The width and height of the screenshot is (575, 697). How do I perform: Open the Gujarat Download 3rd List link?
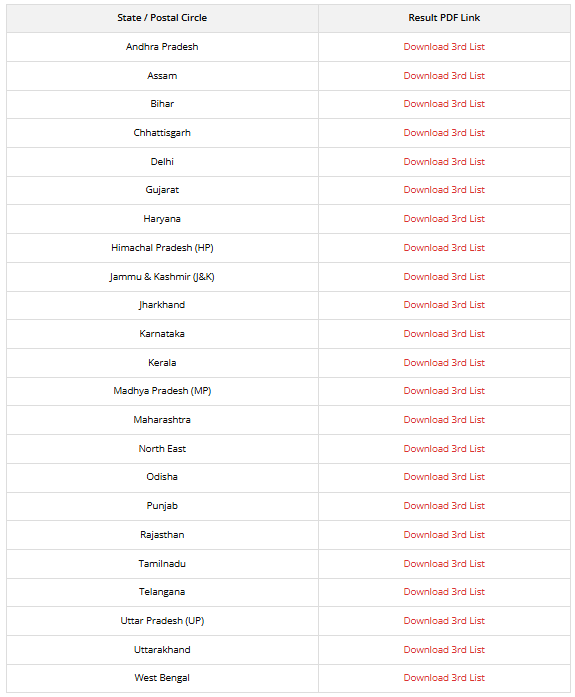click(x=444, y=189)
